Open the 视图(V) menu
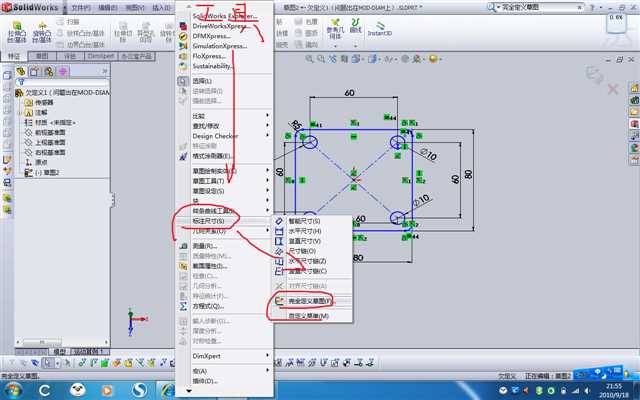The image size is (640, 400). (x=135, y=8)
